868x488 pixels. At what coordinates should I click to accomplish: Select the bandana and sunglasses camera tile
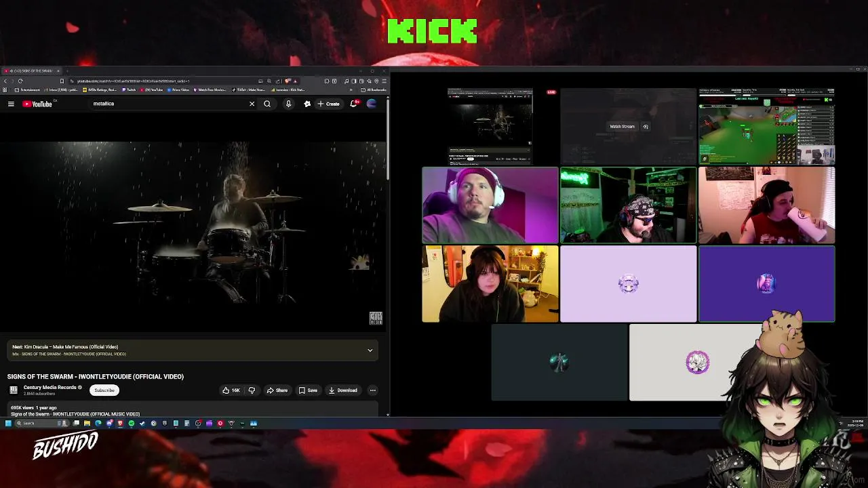(629, 205)
